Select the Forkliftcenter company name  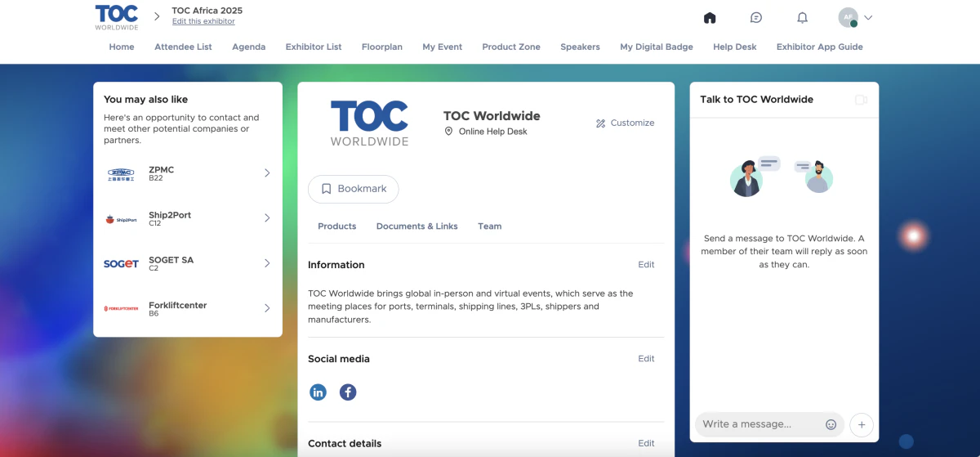tap(177, 305)
